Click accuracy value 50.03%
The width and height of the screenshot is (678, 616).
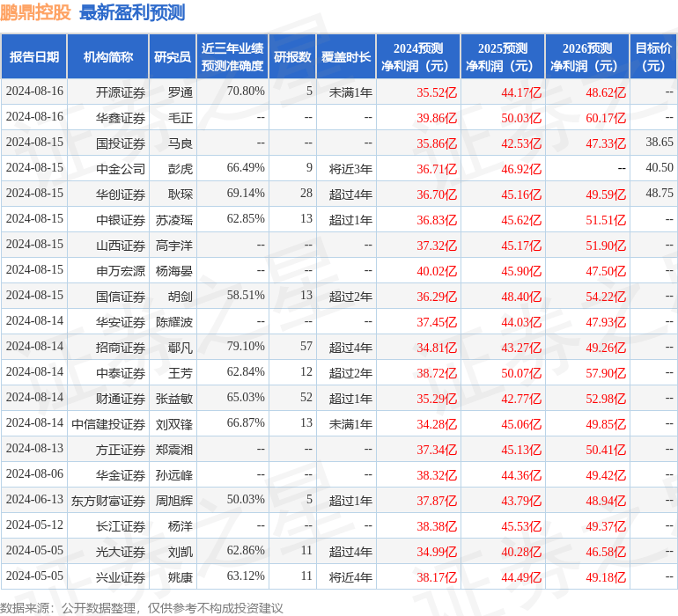point(246,499)
